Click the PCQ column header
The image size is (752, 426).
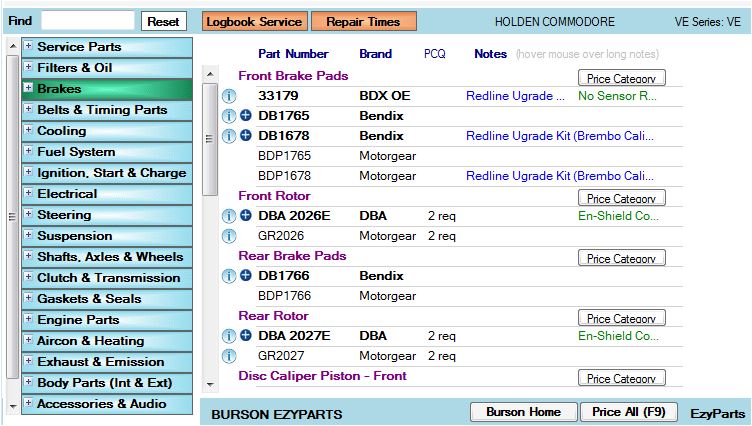click(435, 54)
